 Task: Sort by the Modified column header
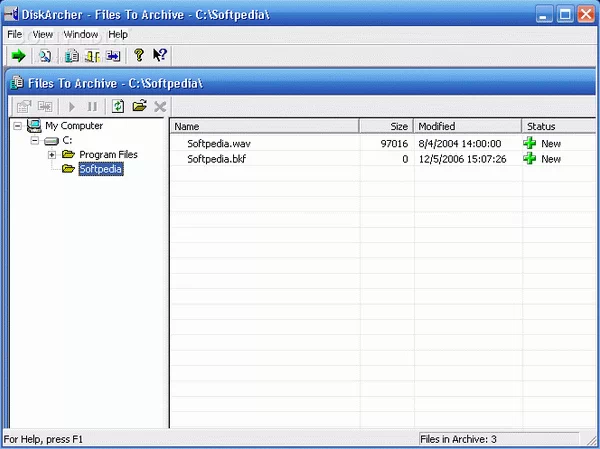click(x=468, y=126)
